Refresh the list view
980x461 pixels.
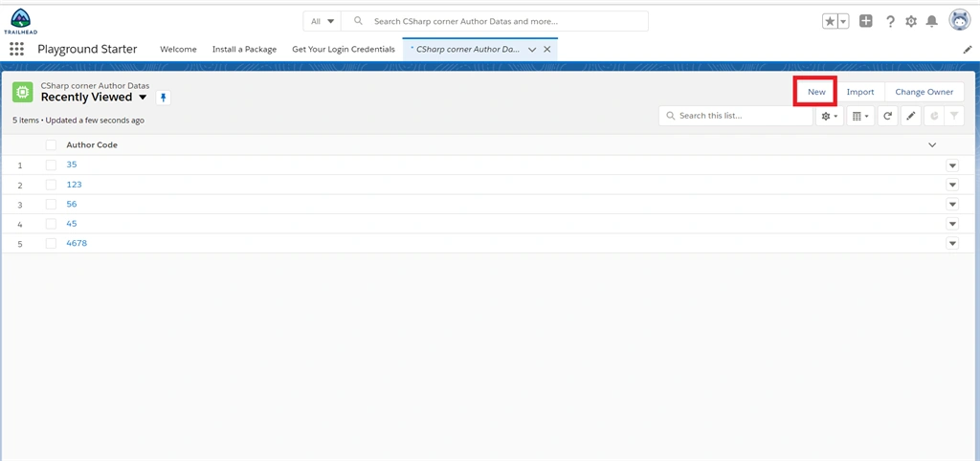(x=887, y=116)
